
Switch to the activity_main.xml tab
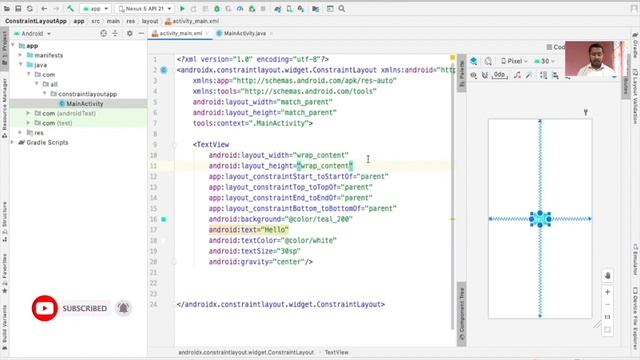pos(180,33)
